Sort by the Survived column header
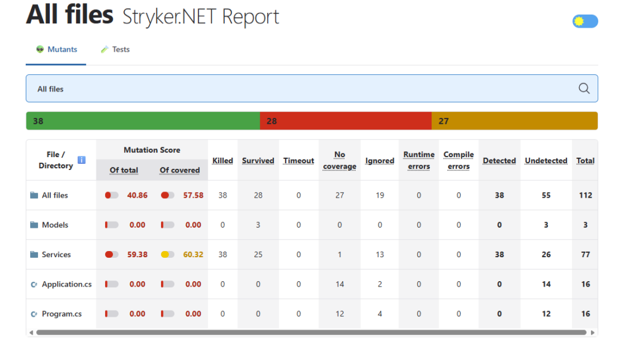The width and height of the screenshot is (629, 364). (x=258, y=161)
